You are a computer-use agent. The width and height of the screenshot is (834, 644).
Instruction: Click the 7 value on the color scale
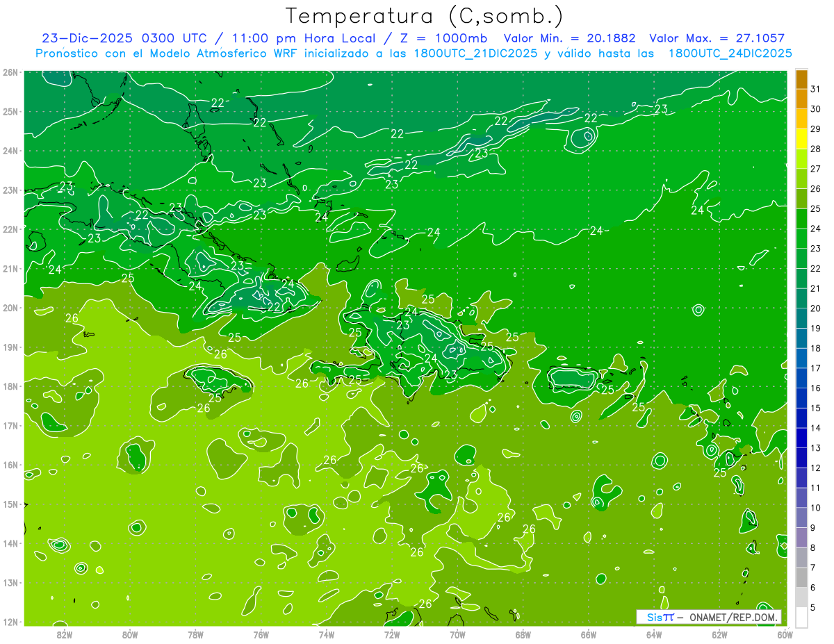(813, 568)
